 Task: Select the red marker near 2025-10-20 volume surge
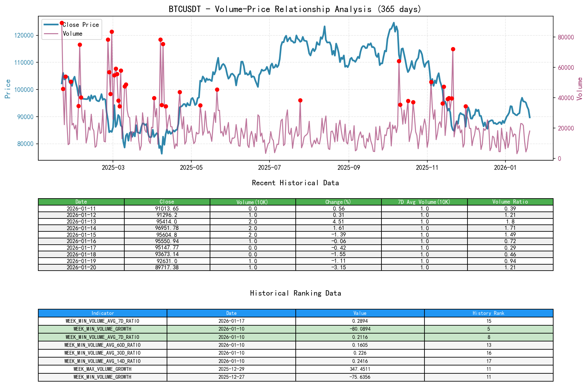click(x=399, y=61)
